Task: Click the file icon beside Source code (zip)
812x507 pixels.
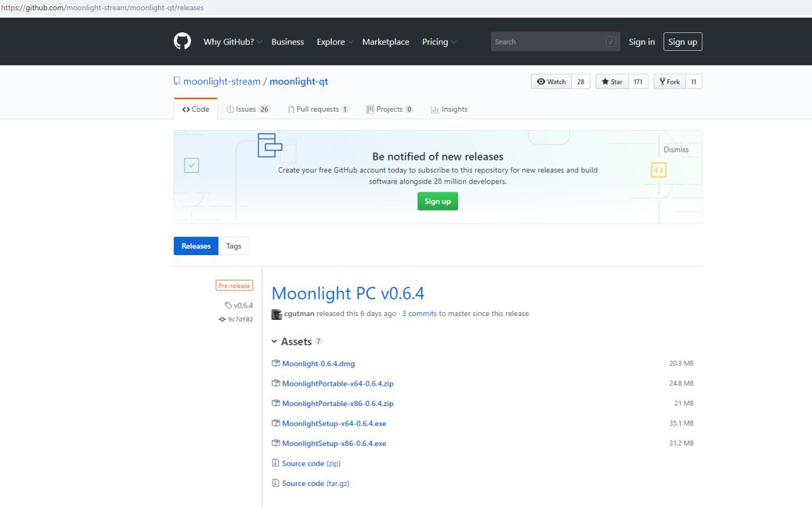Action: click(x=275, y=463)
